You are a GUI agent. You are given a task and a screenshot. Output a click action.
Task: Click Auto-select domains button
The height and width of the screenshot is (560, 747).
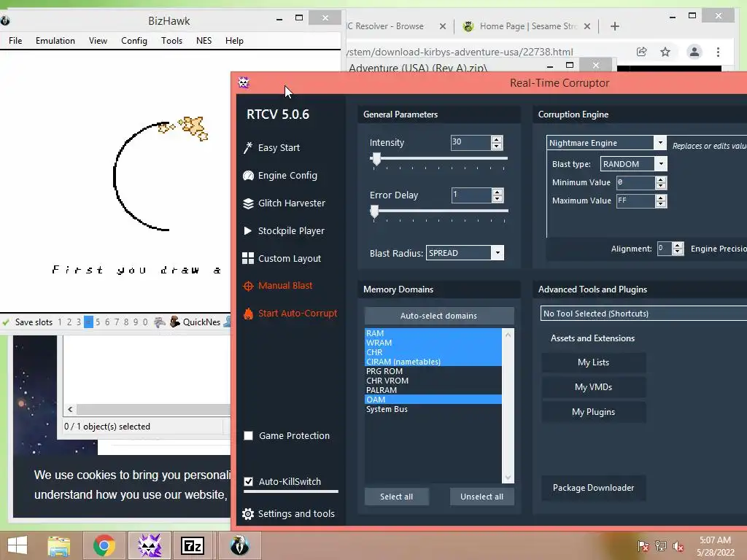tap(438, 316)
